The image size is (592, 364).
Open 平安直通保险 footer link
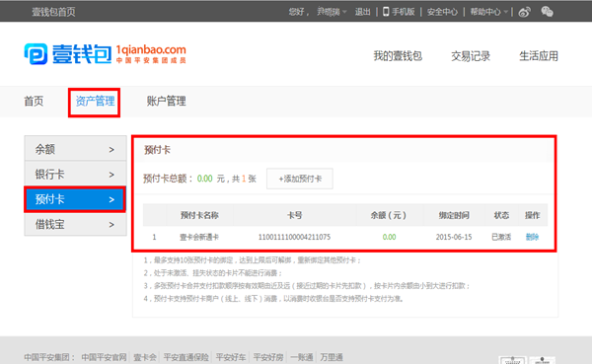coord(185,357)
